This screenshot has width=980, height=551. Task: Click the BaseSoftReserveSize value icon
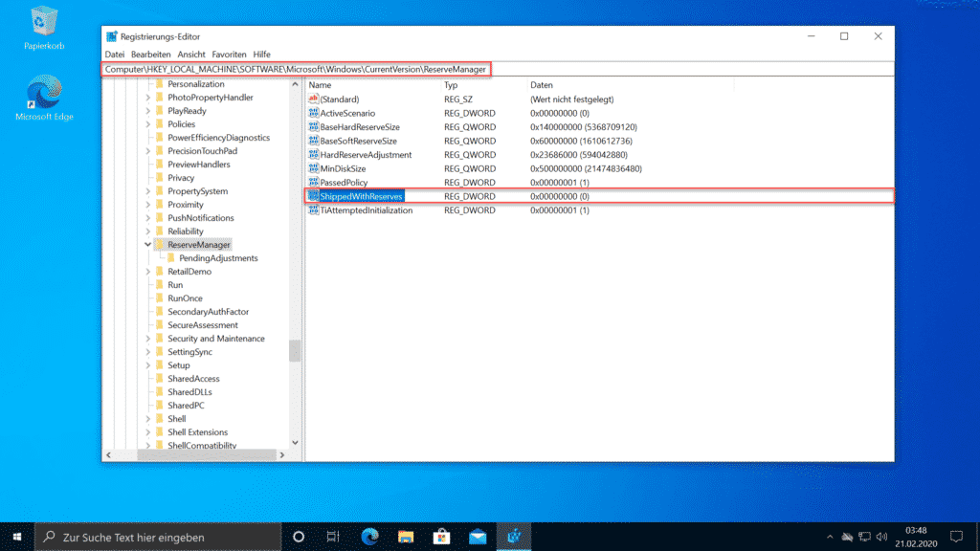(313, 141)
